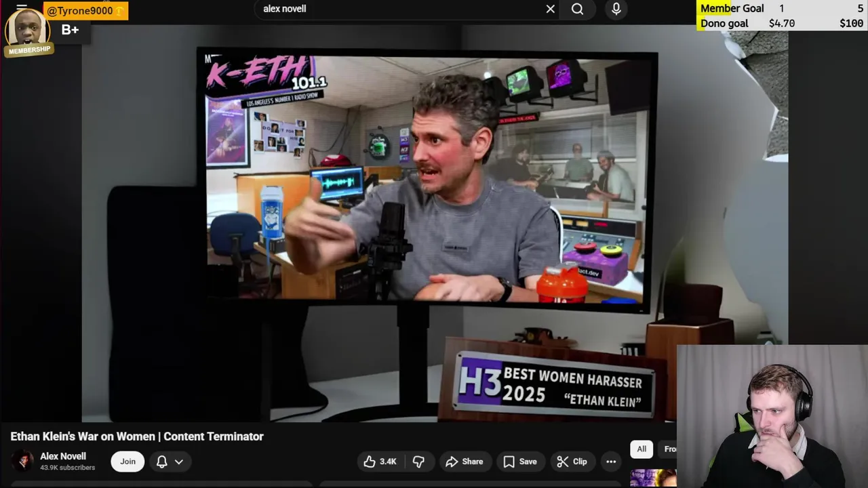
Task: Click the magnifier search button
Action: [577, 9]
